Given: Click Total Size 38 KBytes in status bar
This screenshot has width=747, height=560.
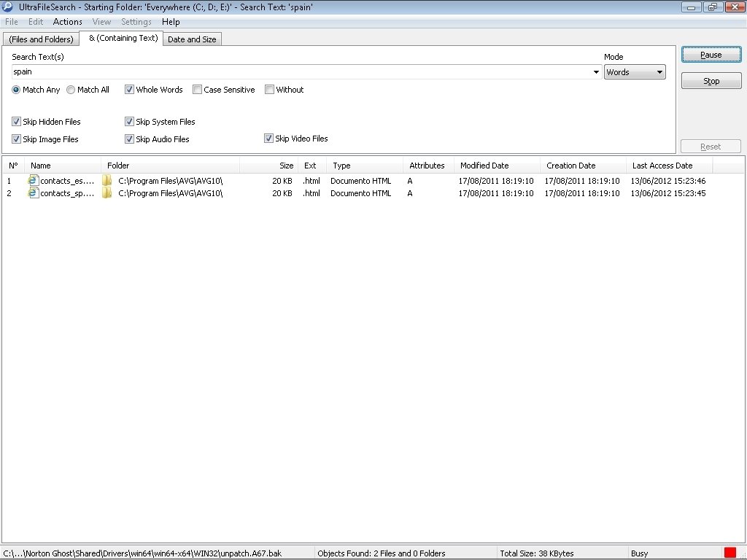Looking at the screenshot, I should 536,553.
